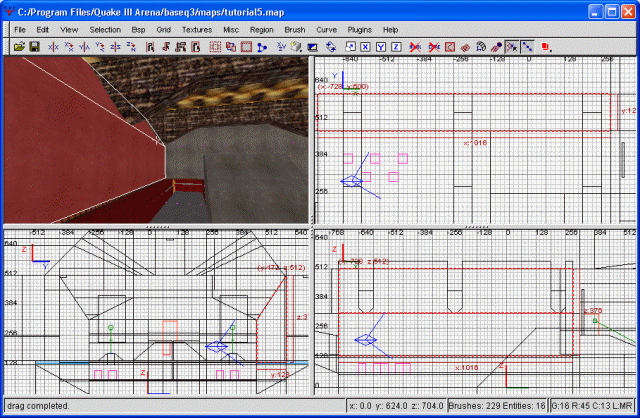Open the Help menu
640x418 pixels.
[x=390, y=30]
